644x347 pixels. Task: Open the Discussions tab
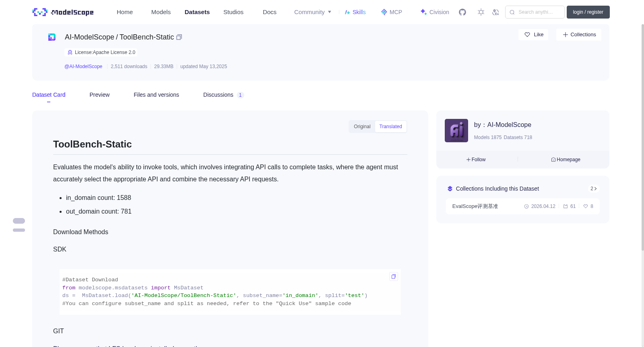(x=223, y=95)
